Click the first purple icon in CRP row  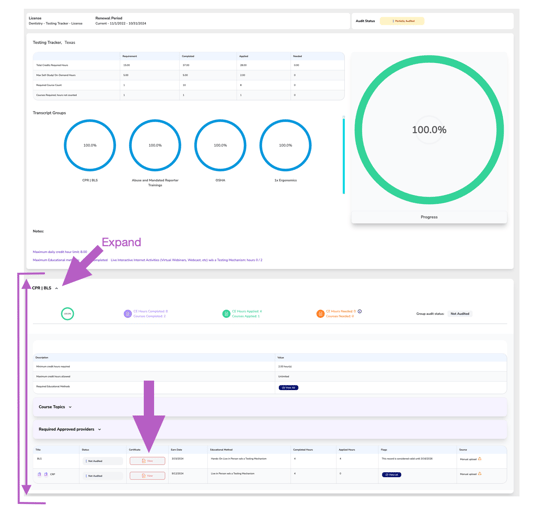pyautogui.click(x=39, y=474)
